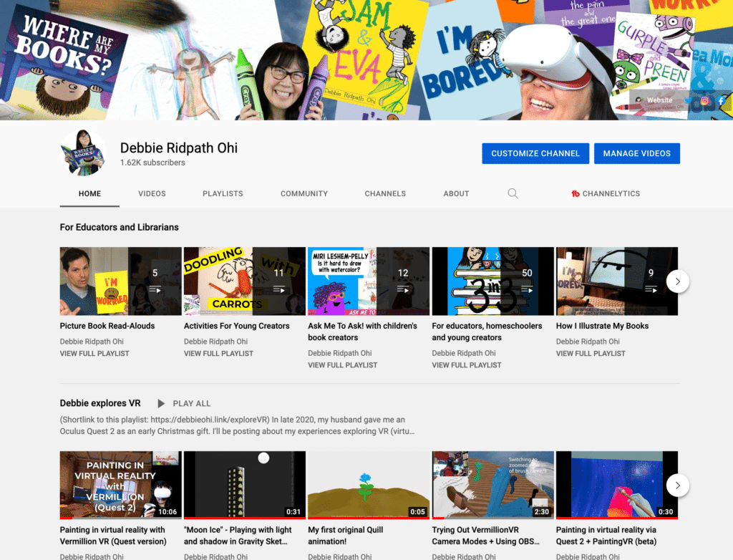Click the channel search magnifier icon

[x=513, y=193]
